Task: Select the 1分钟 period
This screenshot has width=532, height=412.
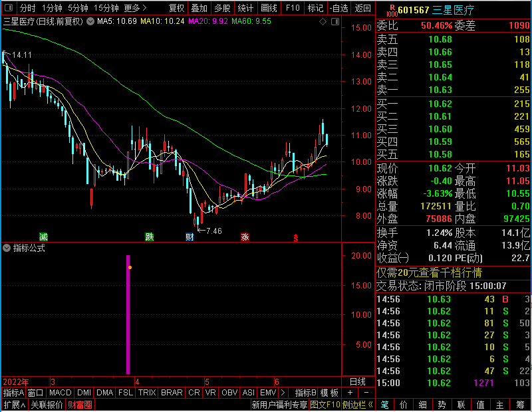Action: 52,8
